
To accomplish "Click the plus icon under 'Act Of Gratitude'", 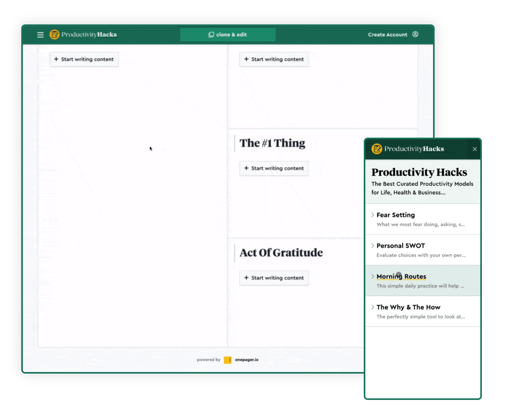I will (246, 278).
